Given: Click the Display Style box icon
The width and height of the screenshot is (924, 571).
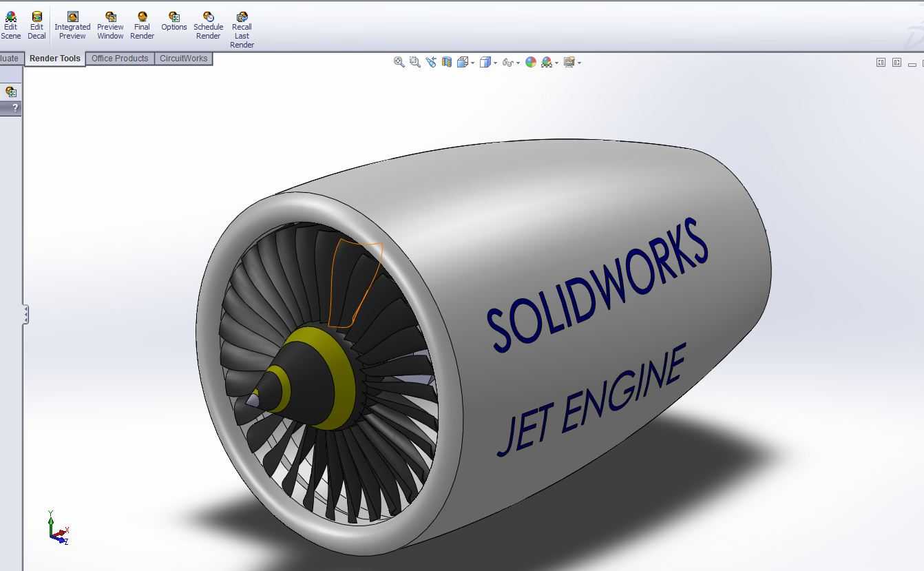Looking at the screenshot, I should 485,62.
